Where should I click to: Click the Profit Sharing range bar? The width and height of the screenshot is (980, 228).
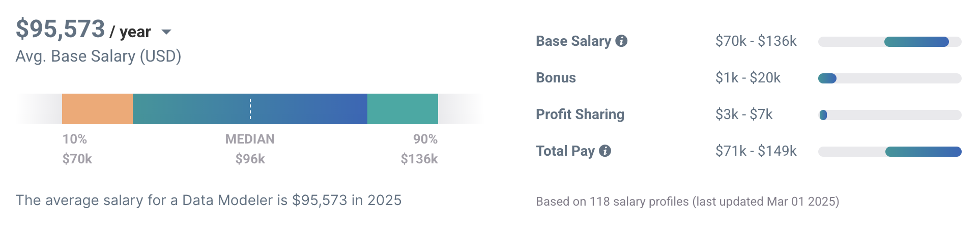point(823,115)
